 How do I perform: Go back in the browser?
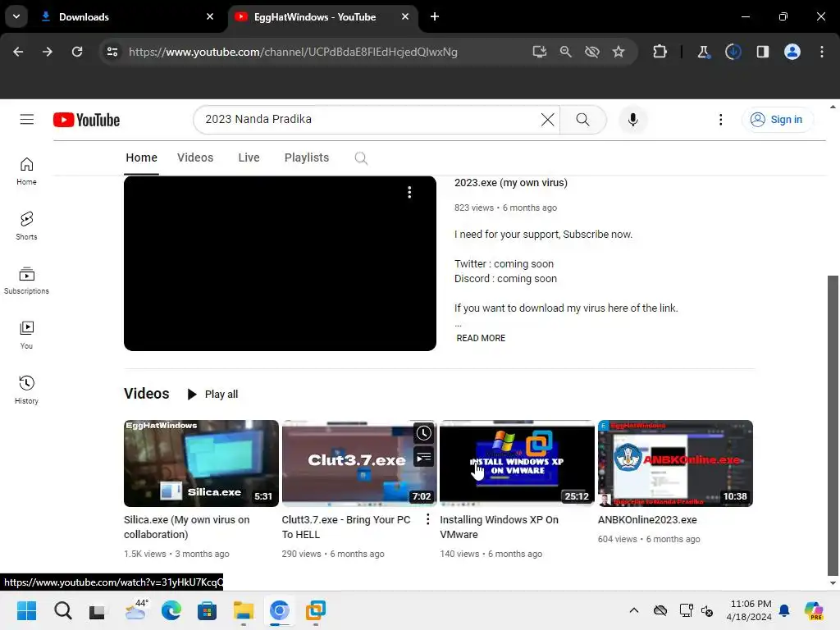[18, 52]
